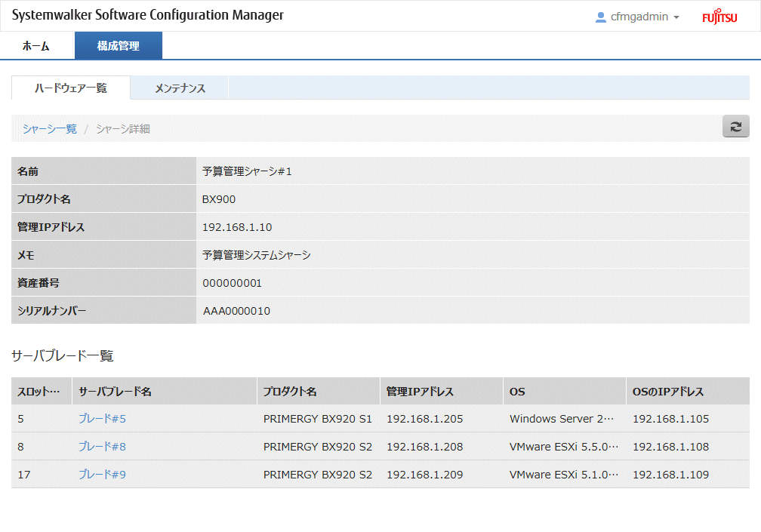The height and width of the screenshot is (532, 761).
Task: Select the chassis name value 予算管理シャーシ#1
Action: point(247,171)
